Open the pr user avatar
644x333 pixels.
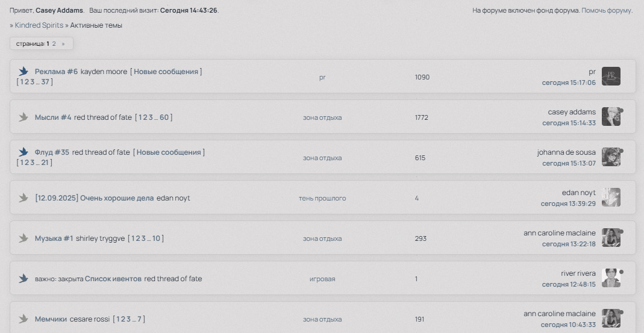click(x=611, y=76)
